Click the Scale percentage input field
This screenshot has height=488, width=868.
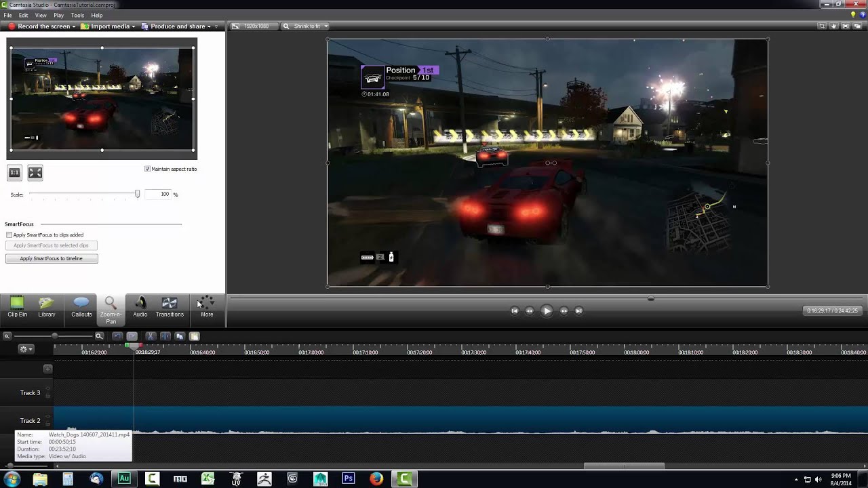coord(158,195)
